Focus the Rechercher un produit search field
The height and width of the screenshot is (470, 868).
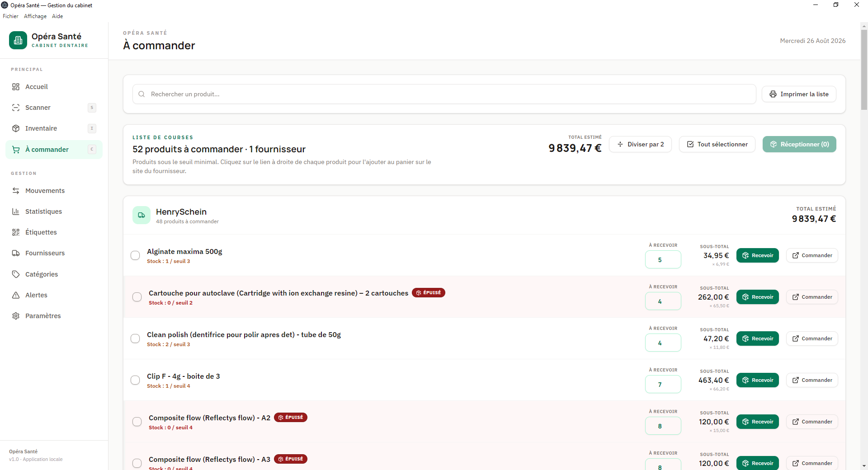point(444,94)
